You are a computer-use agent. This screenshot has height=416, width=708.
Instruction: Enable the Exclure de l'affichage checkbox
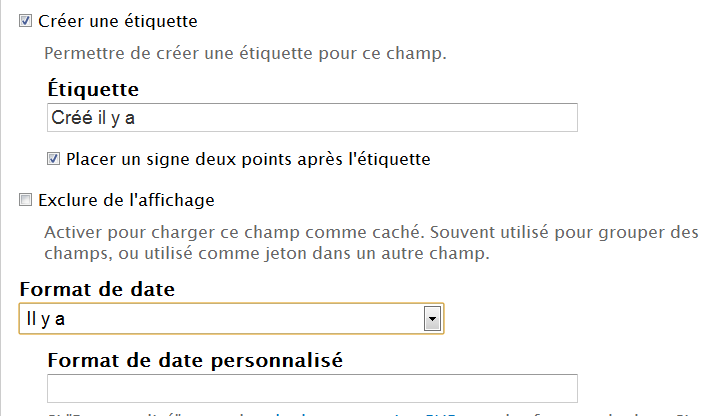coord(26,200)
